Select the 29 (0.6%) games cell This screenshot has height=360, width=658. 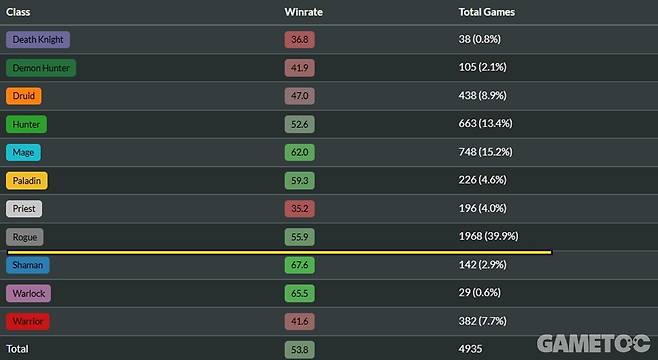coord(480,292)
